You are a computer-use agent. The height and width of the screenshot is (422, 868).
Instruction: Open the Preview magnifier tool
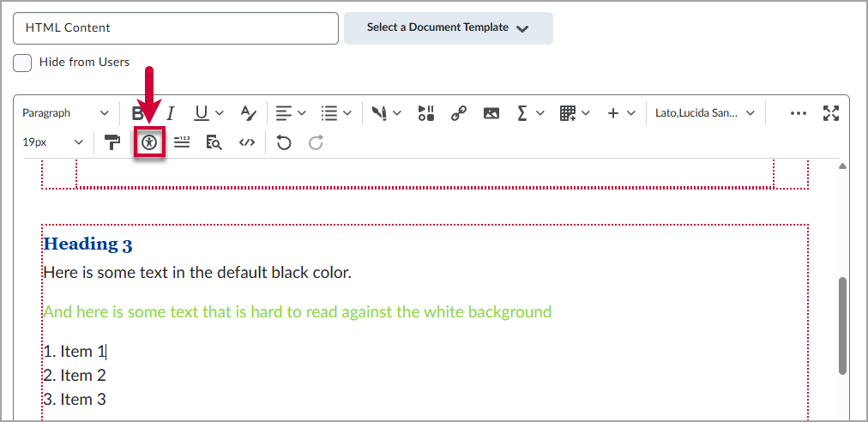click(x=214, y=142)
